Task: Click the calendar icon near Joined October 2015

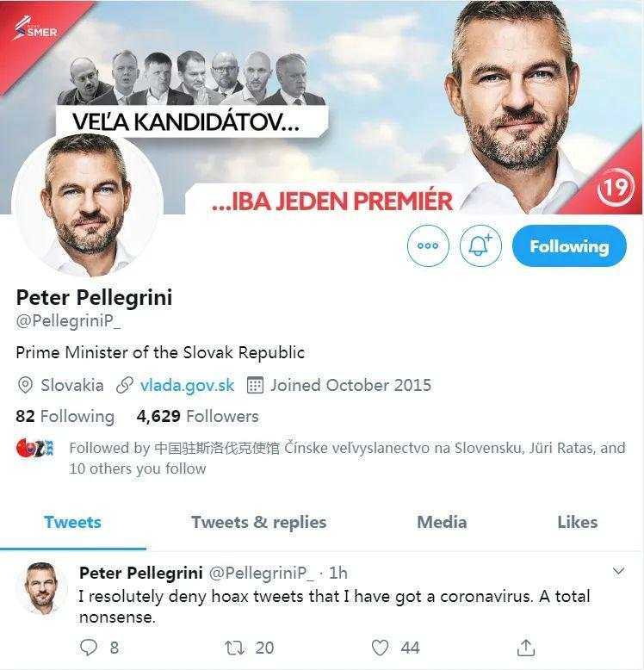Action: (255, 385)
